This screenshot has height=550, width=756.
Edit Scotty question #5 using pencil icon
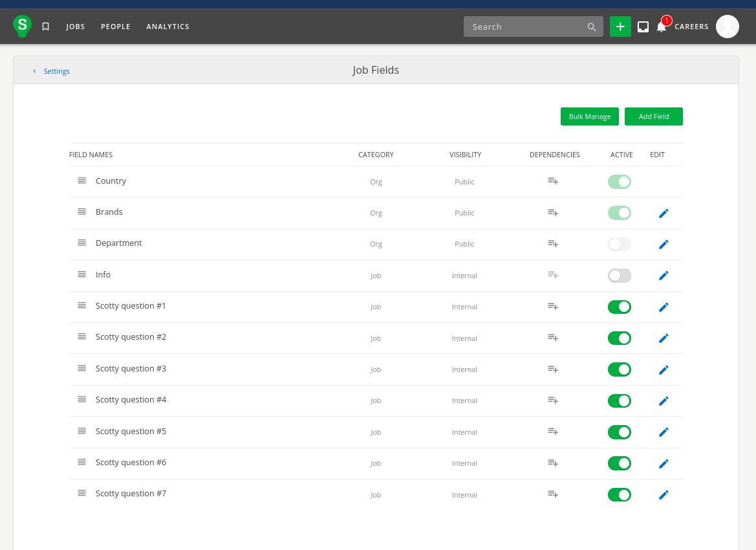663,432
